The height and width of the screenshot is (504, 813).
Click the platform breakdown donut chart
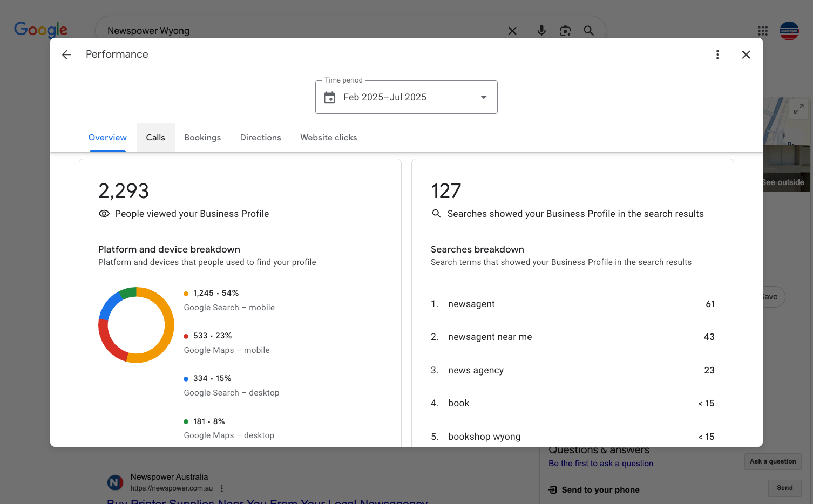click(x=136, y=325)
